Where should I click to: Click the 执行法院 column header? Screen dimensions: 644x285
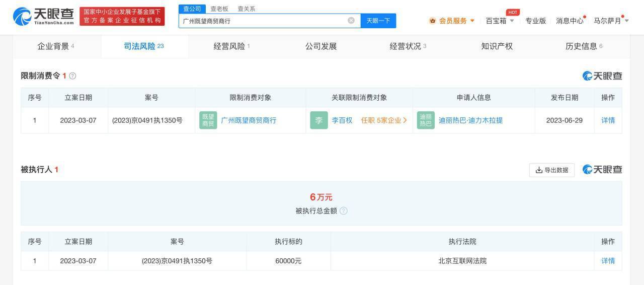(x=462, y=242)
